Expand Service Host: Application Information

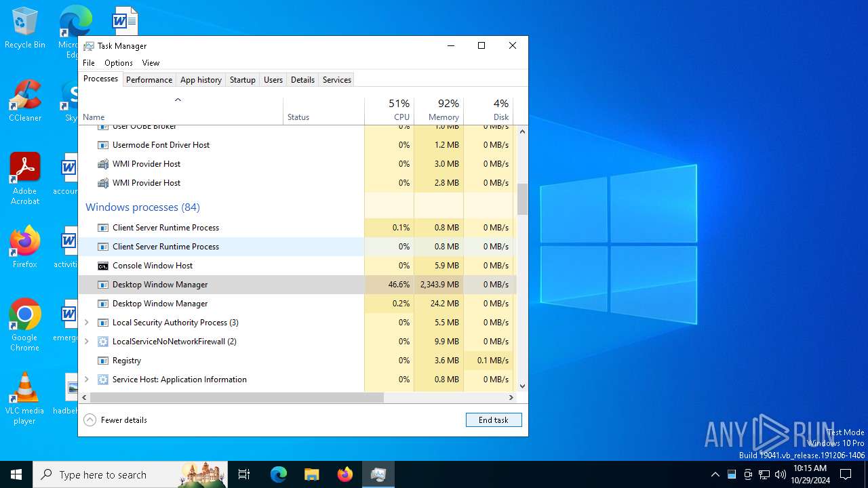[86, 380]
